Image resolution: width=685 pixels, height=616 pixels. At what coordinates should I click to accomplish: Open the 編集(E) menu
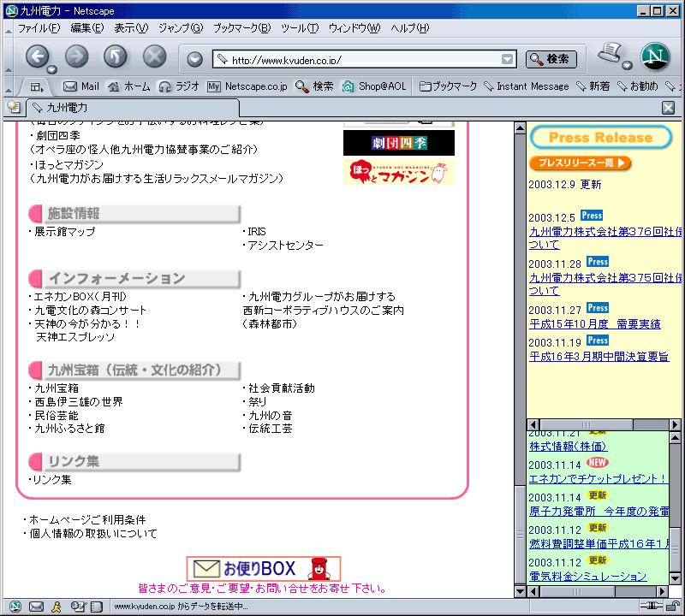(x=87, y=28)
